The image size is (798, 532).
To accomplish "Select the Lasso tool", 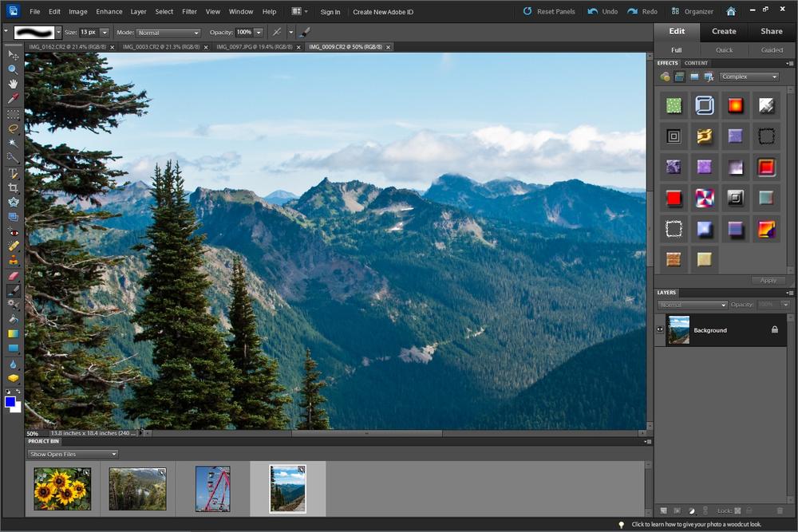I will click(13, 128).
